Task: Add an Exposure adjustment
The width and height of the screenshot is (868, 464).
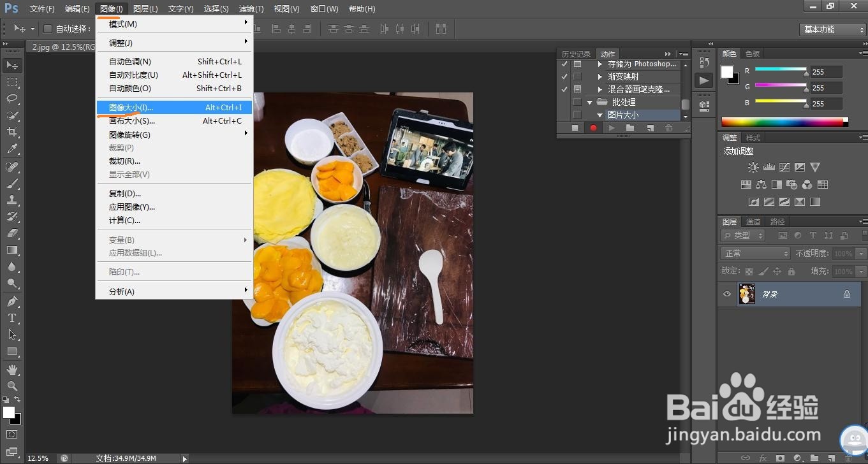Action: (799, 168)
